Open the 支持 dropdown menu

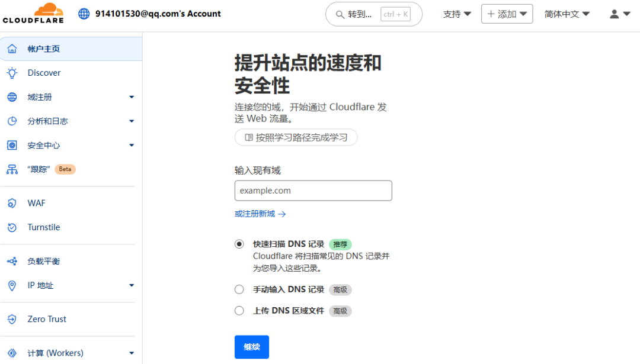457,14
